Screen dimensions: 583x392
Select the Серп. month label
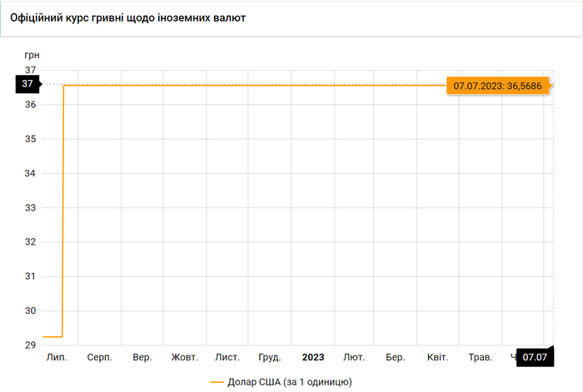(x=100, y=357)
